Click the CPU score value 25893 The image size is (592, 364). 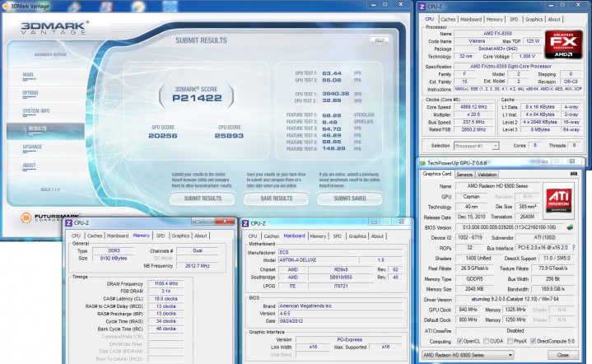pos(229,136)
